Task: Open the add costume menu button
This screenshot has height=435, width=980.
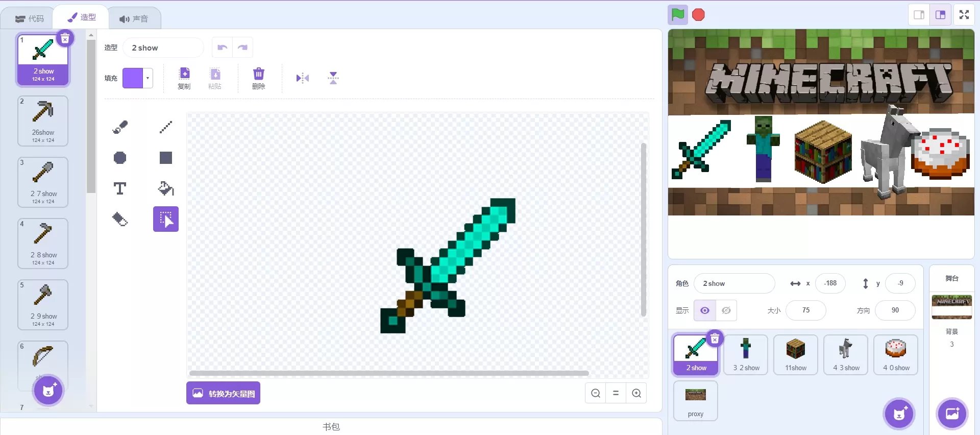Action: tap(48, 391)
